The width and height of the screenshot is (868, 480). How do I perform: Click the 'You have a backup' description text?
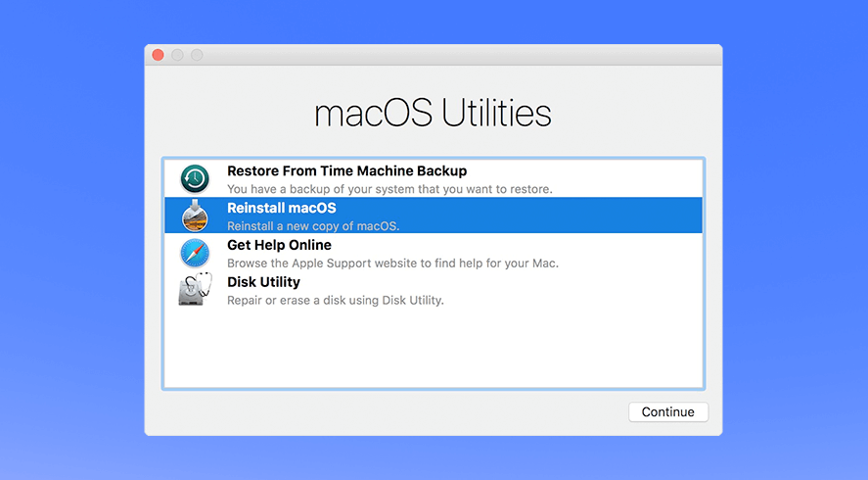click(x=389, y=189)
